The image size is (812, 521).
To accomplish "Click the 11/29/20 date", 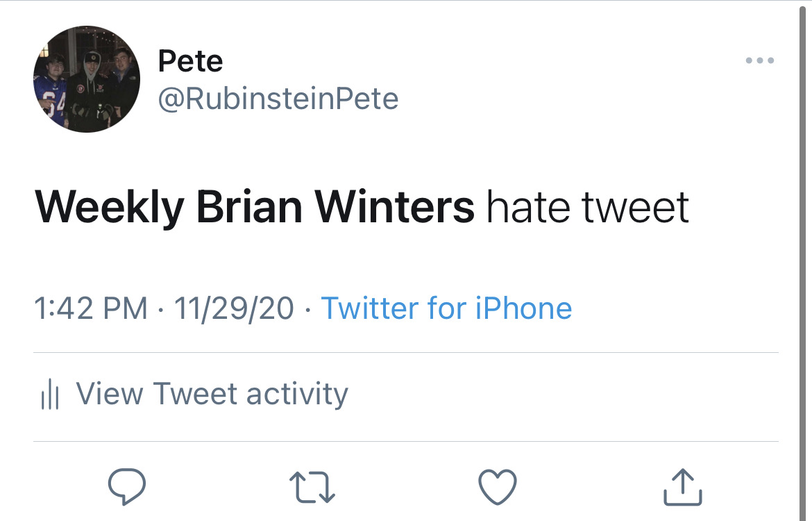I will point(234,308).
